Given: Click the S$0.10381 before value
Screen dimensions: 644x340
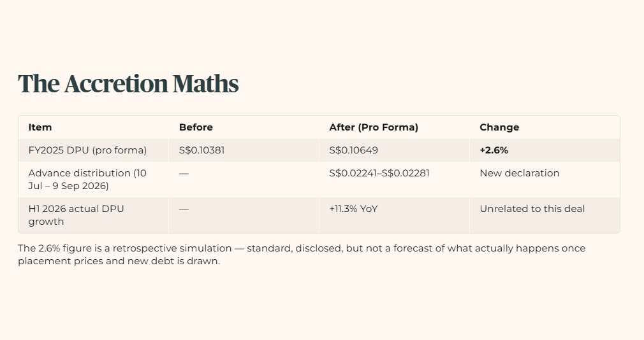Looking at the screenshot, I should click(x=201, y=150).
